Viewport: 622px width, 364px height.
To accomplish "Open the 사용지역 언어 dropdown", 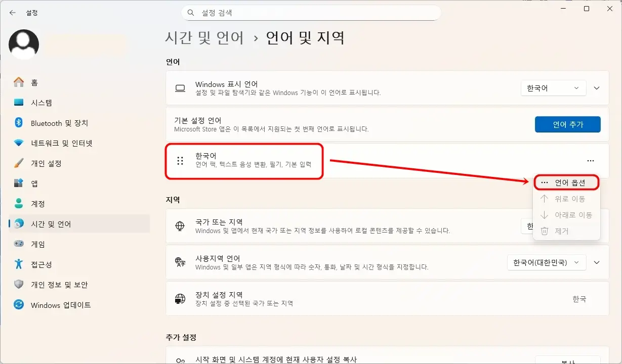I will [x=547, y=262].
